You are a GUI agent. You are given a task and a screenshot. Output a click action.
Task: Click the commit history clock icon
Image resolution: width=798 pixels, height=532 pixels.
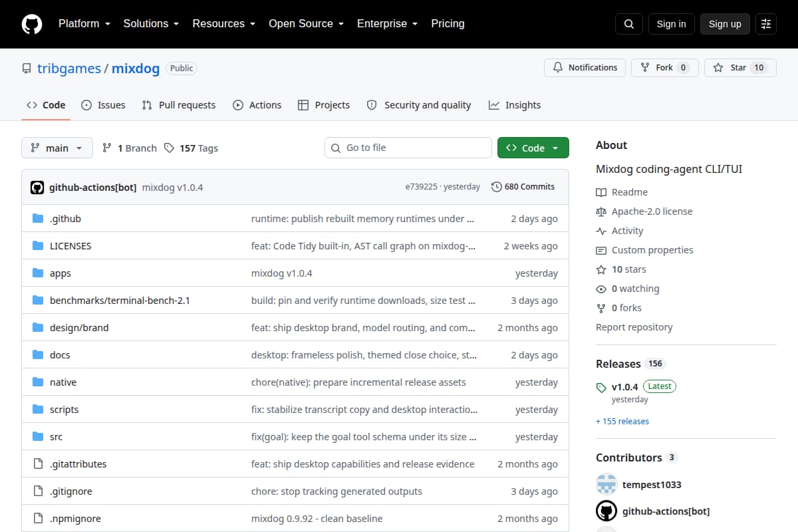[x=496, y=187]
